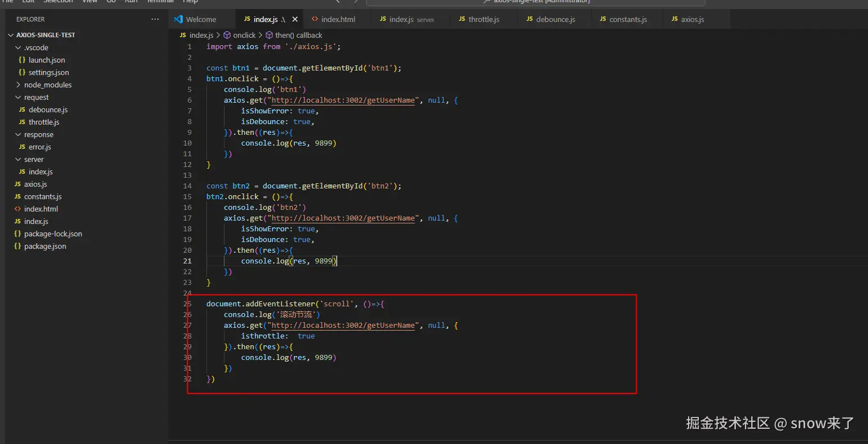Click document.addEventListener('scroll' on line 25

pyautogui.click(x=280, y=304)
